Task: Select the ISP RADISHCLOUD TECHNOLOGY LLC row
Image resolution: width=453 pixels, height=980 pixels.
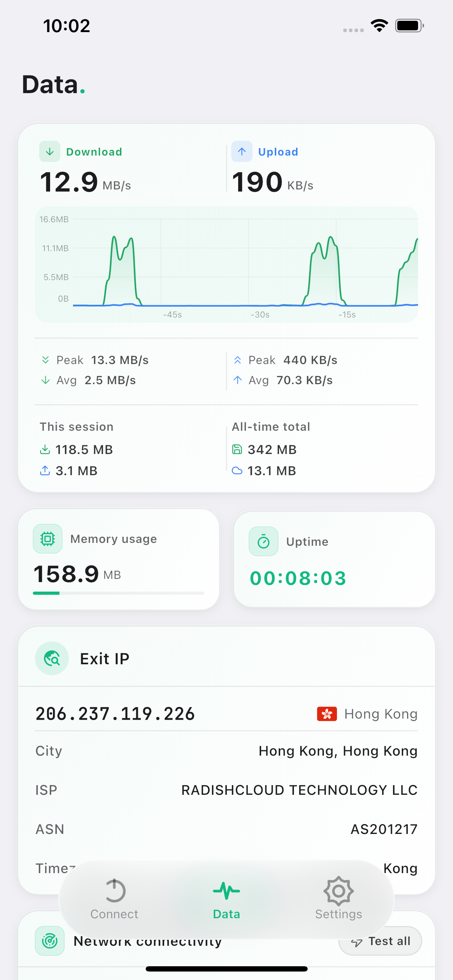Action: coord(226,790)
